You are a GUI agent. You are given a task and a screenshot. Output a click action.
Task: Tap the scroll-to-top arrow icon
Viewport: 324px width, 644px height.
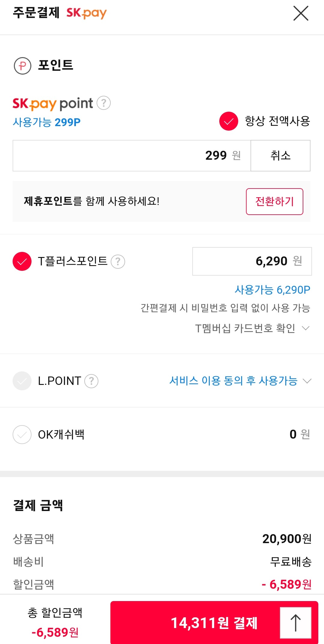tap(295, 623)
